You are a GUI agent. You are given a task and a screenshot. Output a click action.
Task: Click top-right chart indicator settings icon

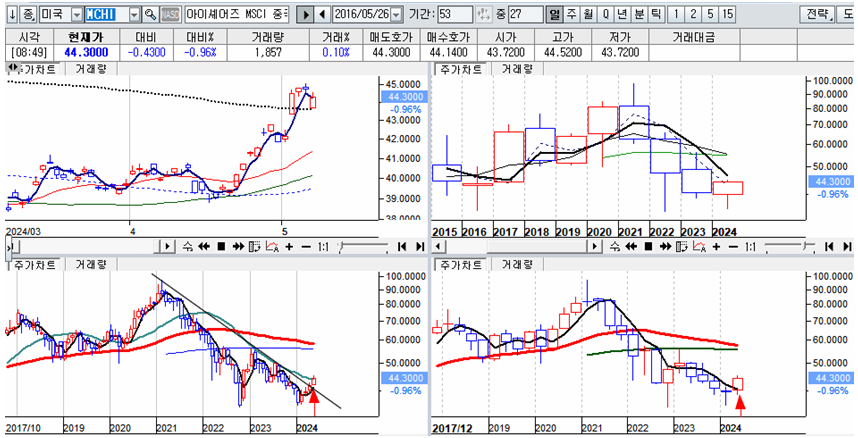pyautogui.click(x=699, y=246)
